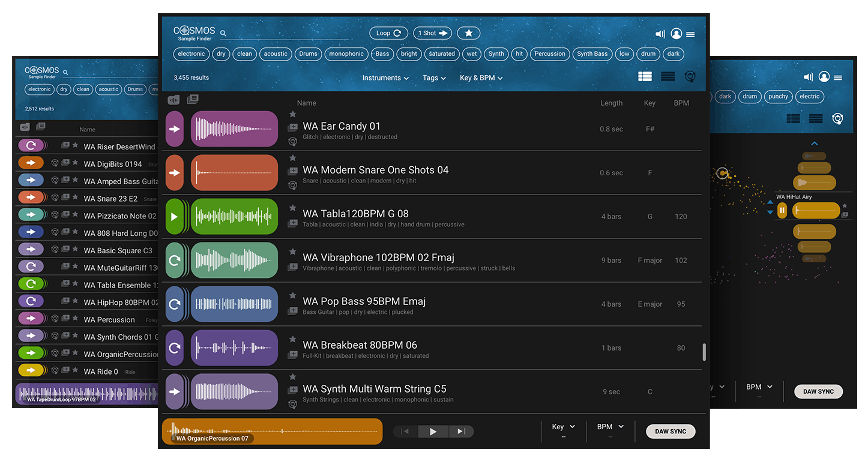The image size is (868, 461).
Task: Add WA Tabla120BPM G 08 to collection
Action: (x=292, y=223)
